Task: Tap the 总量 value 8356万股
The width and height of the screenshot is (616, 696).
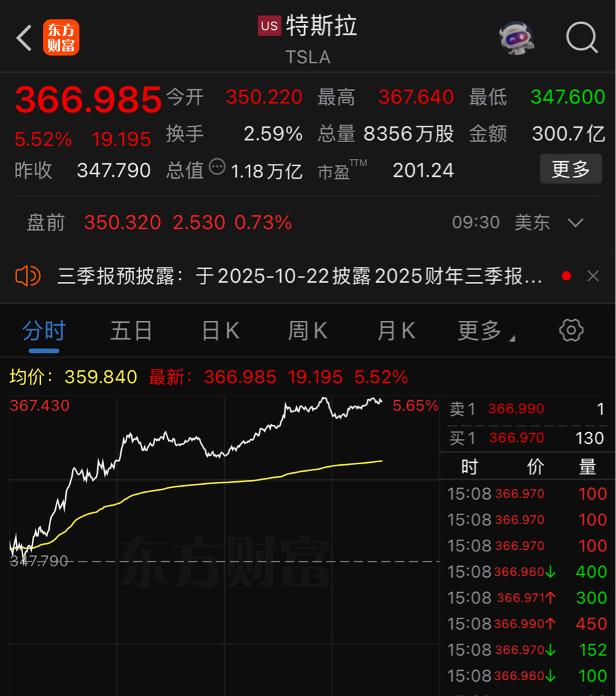Action: coord(409,134)
